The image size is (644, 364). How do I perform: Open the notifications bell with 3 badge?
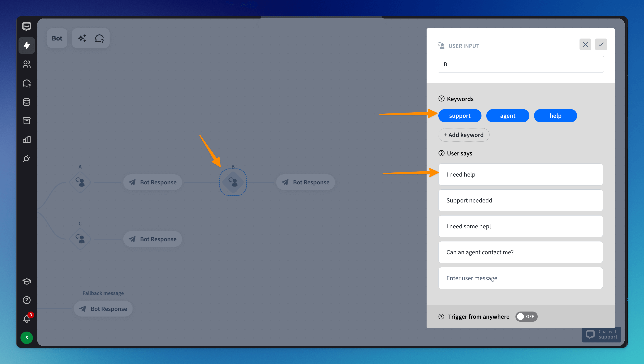(x=27, y=318)
